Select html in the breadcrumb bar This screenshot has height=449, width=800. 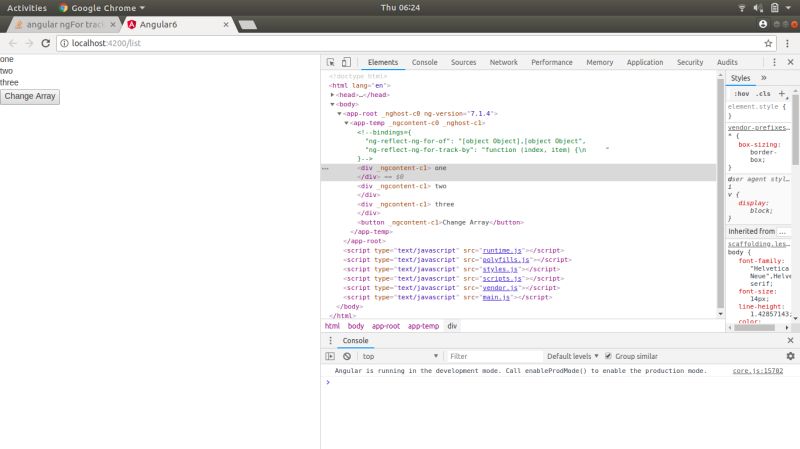click(332, 326)
